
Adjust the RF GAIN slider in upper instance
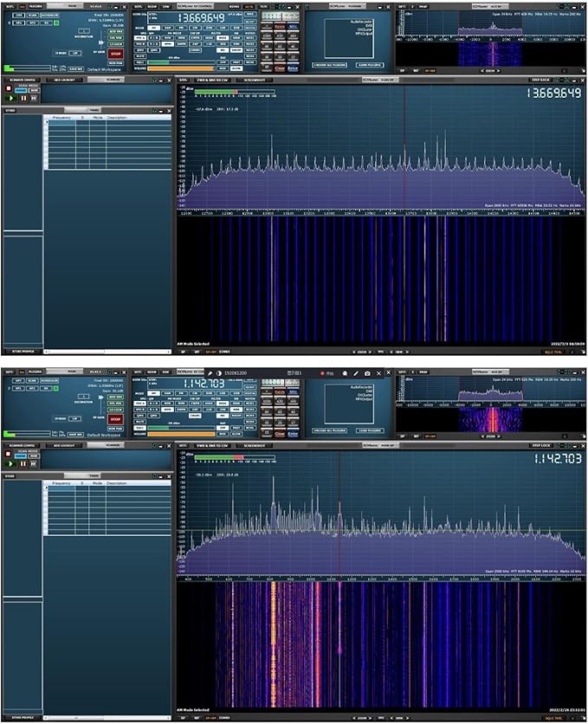coord(101,42)
